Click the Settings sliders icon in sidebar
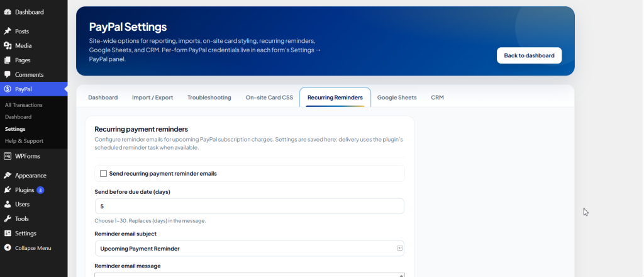Image resolution: width=644 pixels, height=277 pixels. pyautogui.click(x=8, y=234)
